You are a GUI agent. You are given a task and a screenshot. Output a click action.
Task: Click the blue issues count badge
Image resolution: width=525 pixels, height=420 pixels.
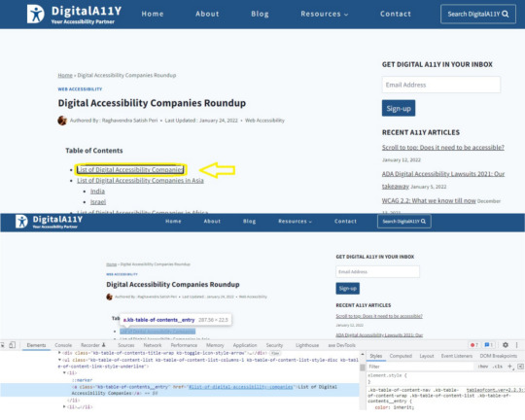488,344
